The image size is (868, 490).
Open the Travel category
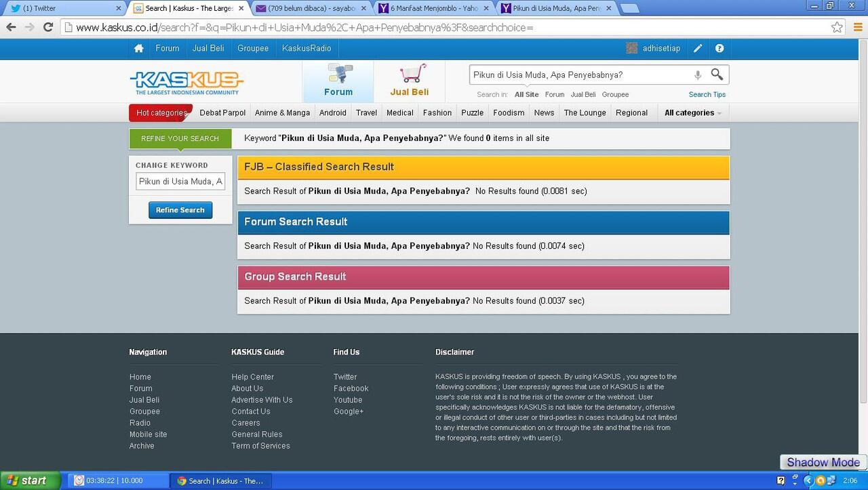pos(366,113)
